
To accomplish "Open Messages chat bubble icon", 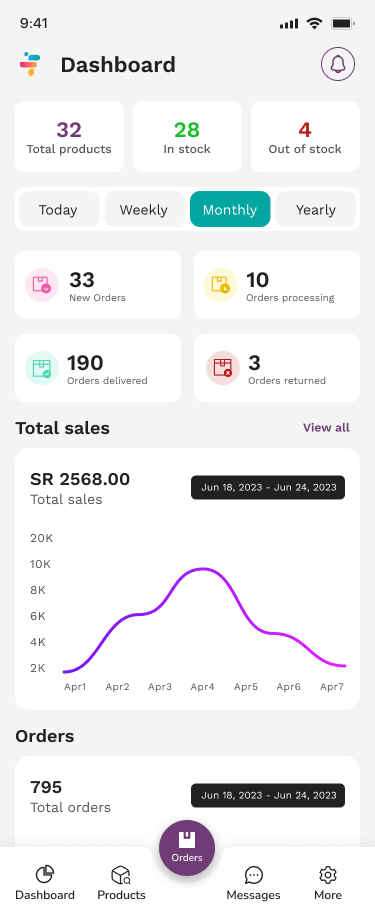I will 253,875.
